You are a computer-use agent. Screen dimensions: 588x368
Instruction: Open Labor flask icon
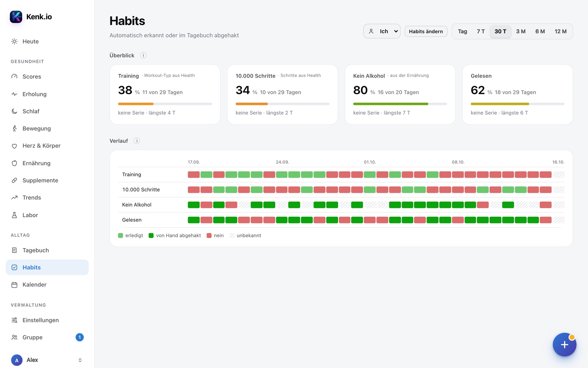14,215
